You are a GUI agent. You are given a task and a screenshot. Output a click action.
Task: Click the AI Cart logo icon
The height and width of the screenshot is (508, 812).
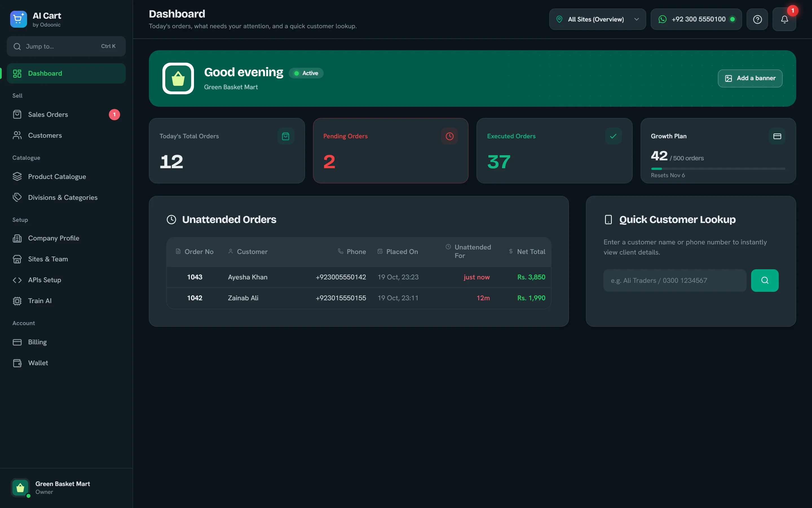click(18, 19)
